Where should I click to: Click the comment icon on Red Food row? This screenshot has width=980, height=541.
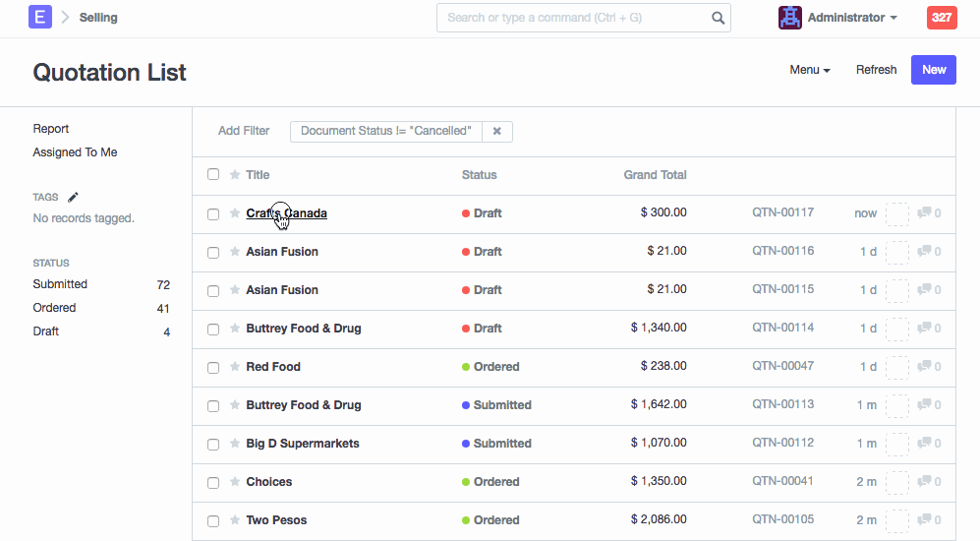point(924,367)
